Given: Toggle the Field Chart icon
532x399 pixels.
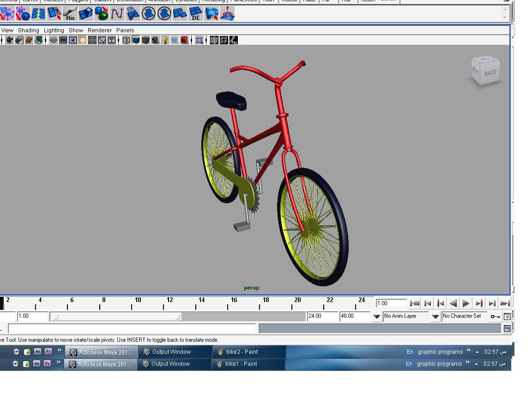Looking at the screenshot, I should pyautogui.click(x=92, y=40).
